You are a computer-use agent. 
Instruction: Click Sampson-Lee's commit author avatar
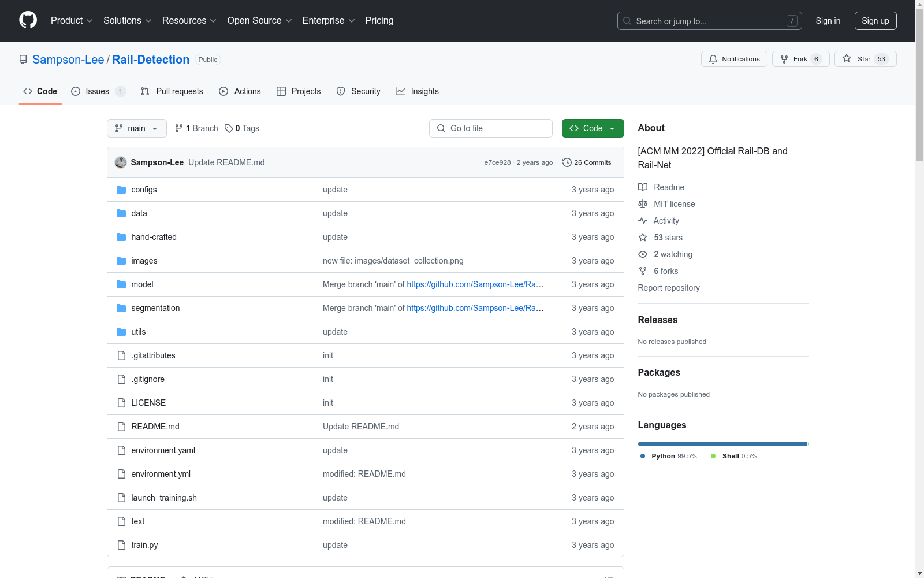[121, 162]
